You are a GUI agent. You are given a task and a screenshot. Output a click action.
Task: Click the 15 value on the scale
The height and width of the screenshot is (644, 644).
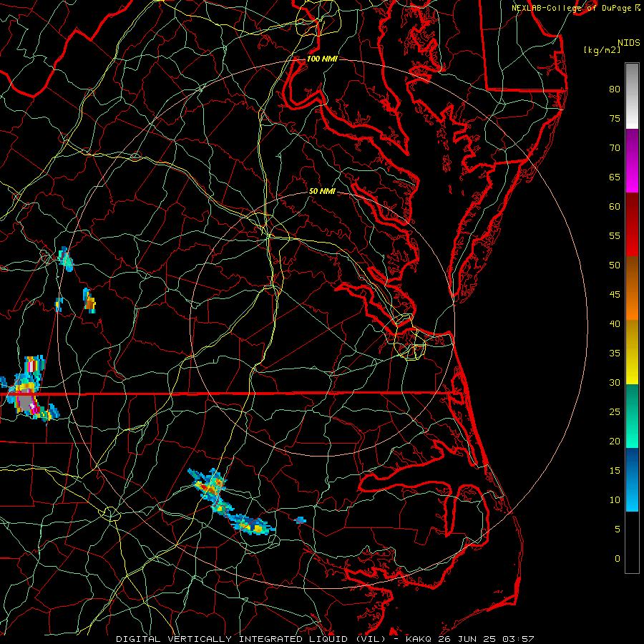[x=615, y=471]
